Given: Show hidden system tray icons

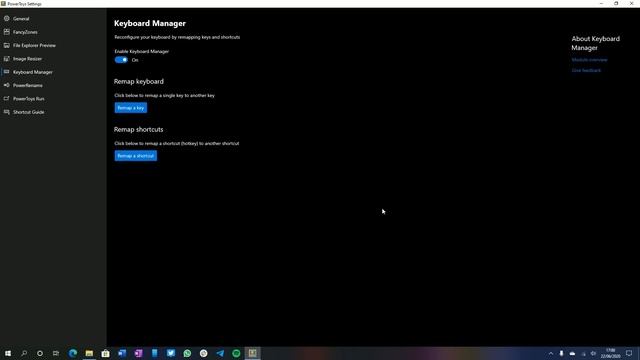Looking at the screenshot, I should [551, 353].
